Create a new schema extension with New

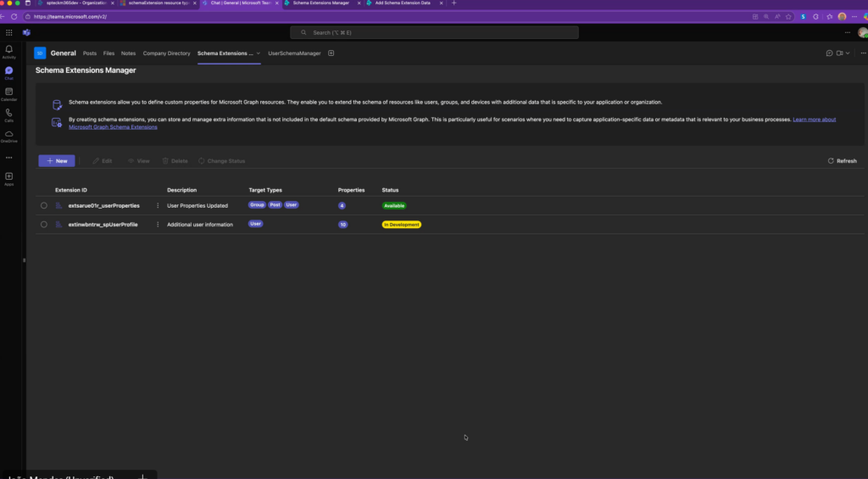[x=57, y=160]
